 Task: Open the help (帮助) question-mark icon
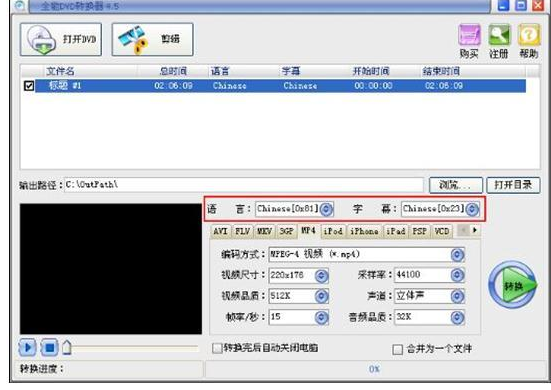[x=529, y=35]
